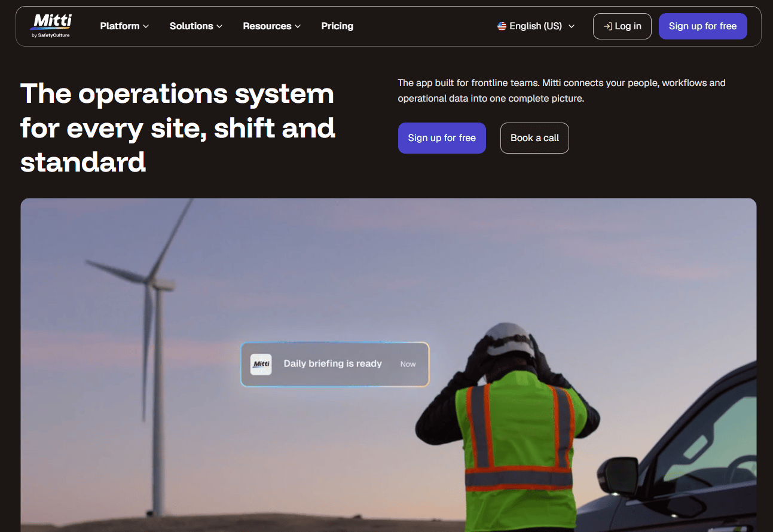
Task: Click the US flag icon
Action: click(502, 26)
